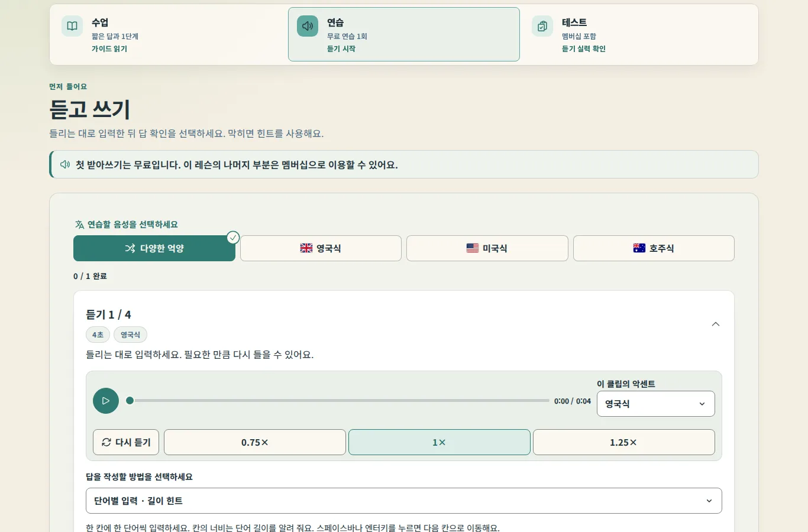Click the clipboard icon in 테스트 step
808x532 pixels.
click(542, 26)
